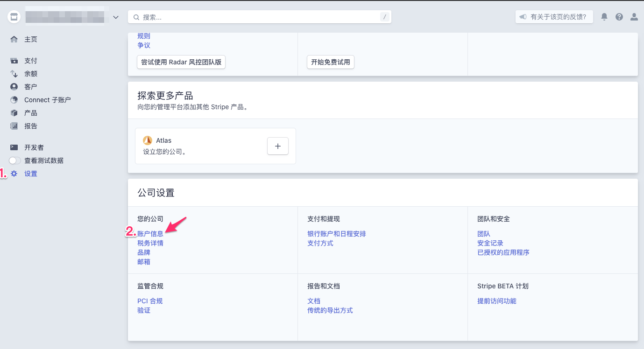Open 已授权的应用程序 link
This screenshot has height=349, width=644.
[503, 252]
